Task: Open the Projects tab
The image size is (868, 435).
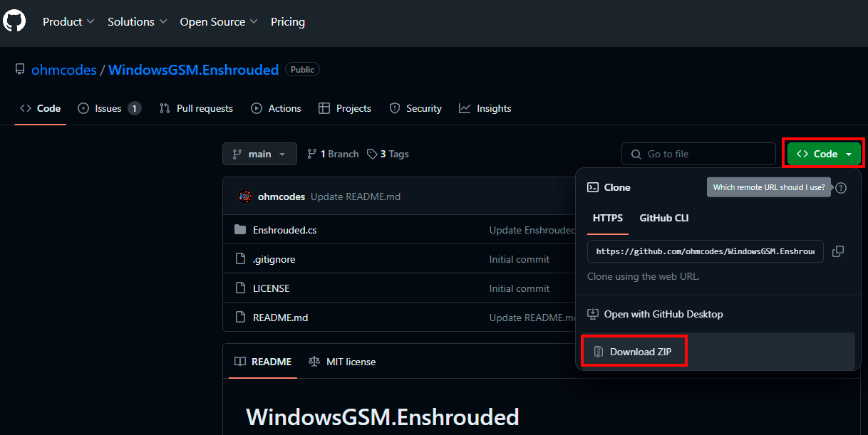Action: (x=345, y=108)
